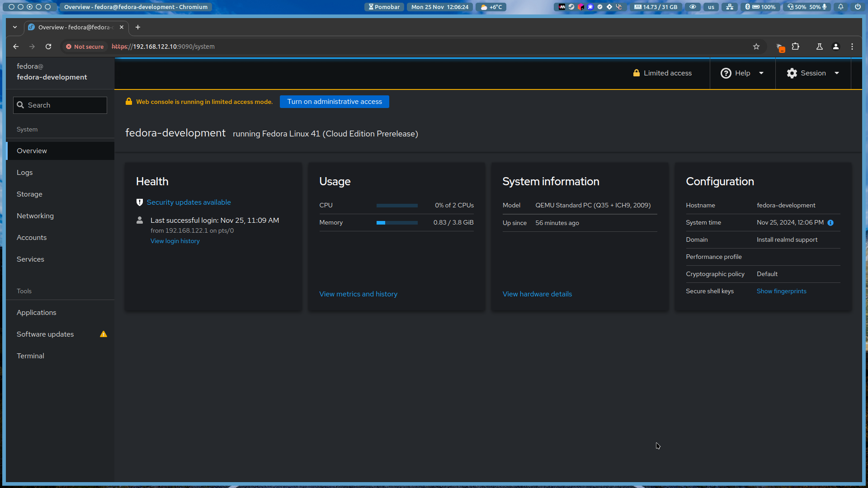Click the security shield icon in Health

[140, 202]
